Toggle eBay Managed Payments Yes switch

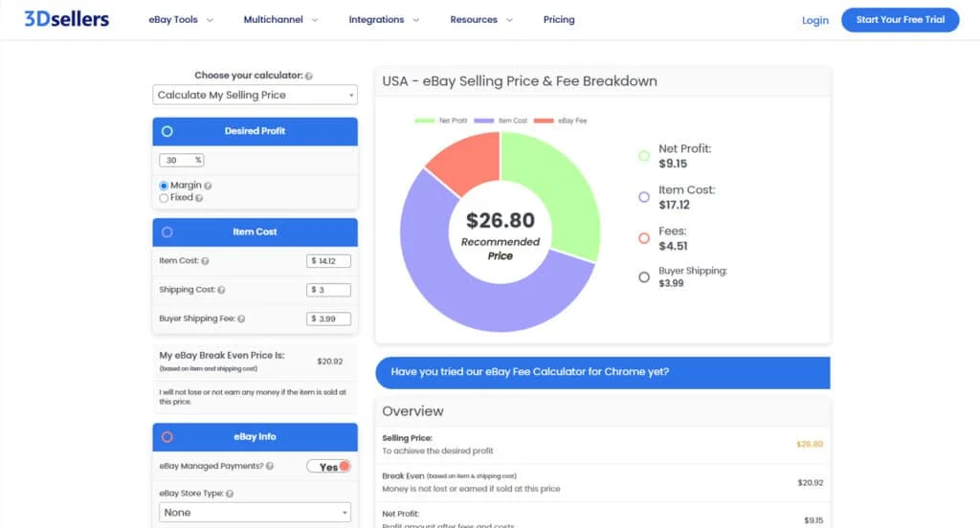329,466
